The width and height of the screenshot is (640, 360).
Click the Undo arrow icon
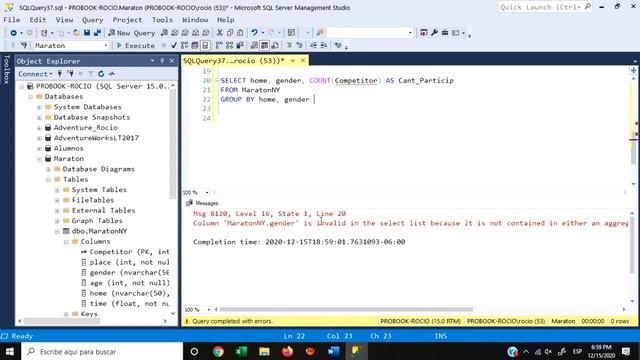pos(254,33)
